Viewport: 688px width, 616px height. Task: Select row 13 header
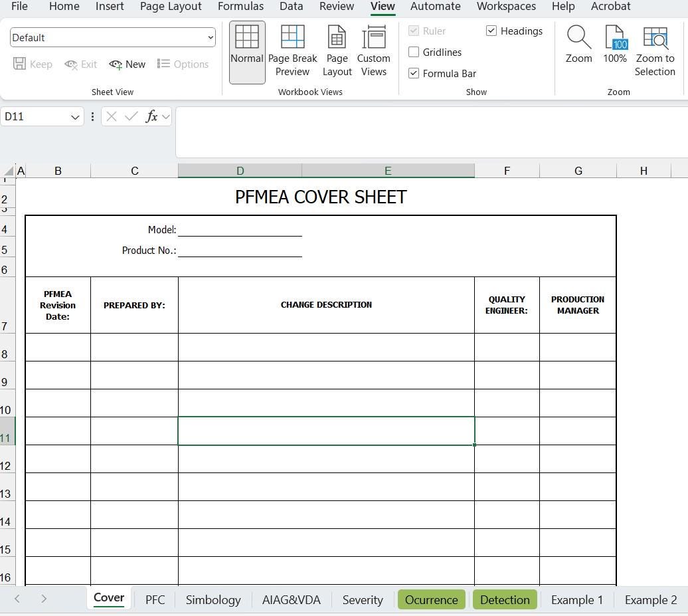(x=7, y=487)
